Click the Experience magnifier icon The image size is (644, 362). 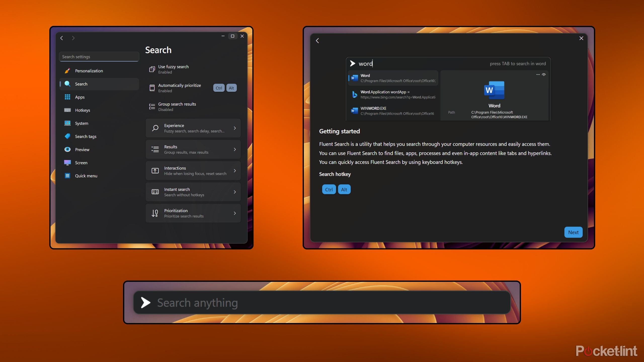[155, 128]
